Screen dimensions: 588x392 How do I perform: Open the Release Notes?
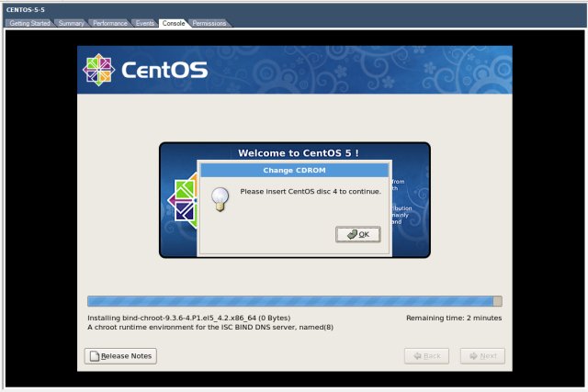click(x=120, y=356)
